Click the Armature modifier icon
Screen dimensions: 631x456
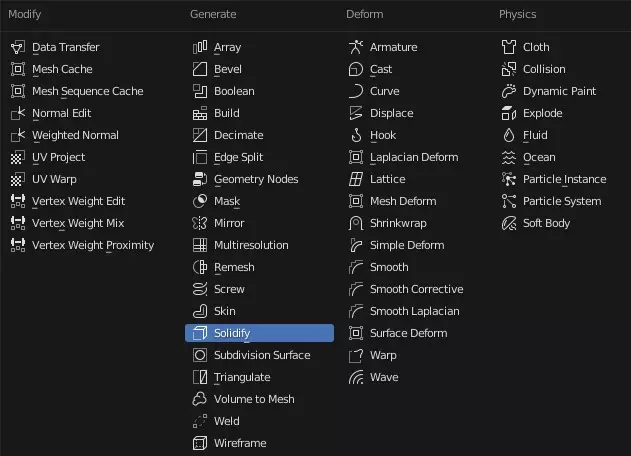tap(356, 47)
